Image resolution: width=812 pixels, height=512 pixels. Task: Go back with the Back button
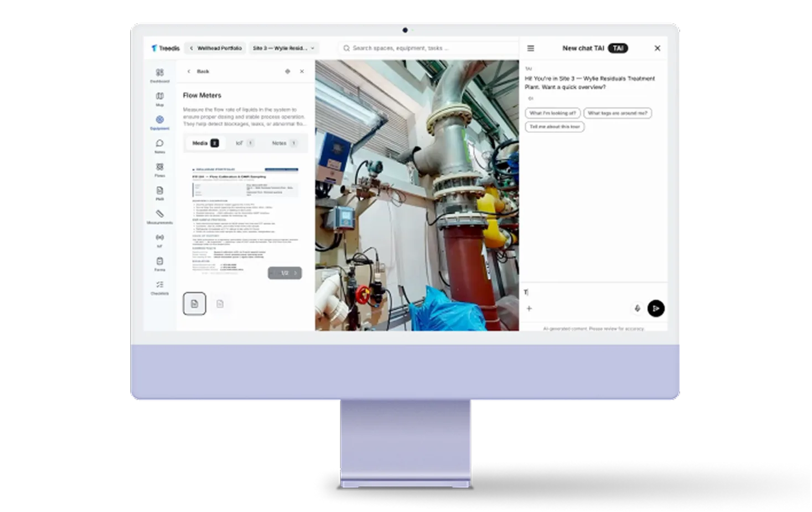tap(198, 71)
